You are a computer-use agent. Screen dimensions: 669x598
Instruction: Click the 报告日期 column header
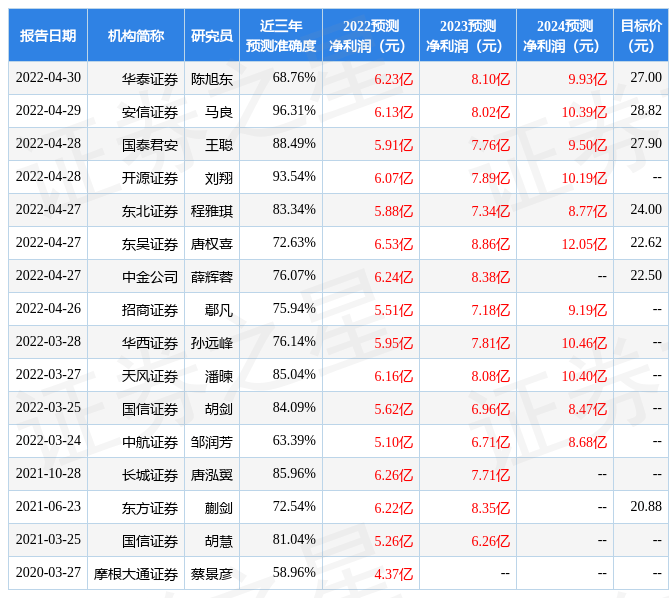(x=48, y=35)
